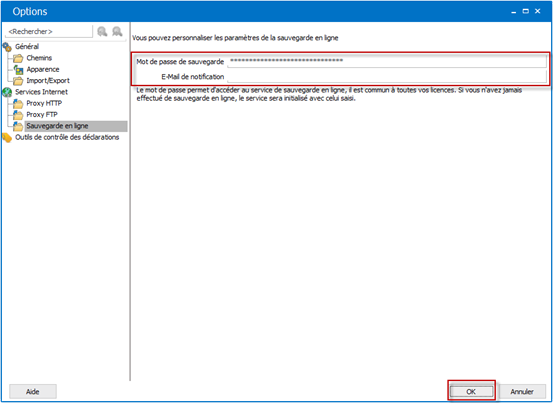Click the search previous icon beside Rechercher
Viewport: 553px width, 403px height.
pos(102,31)
